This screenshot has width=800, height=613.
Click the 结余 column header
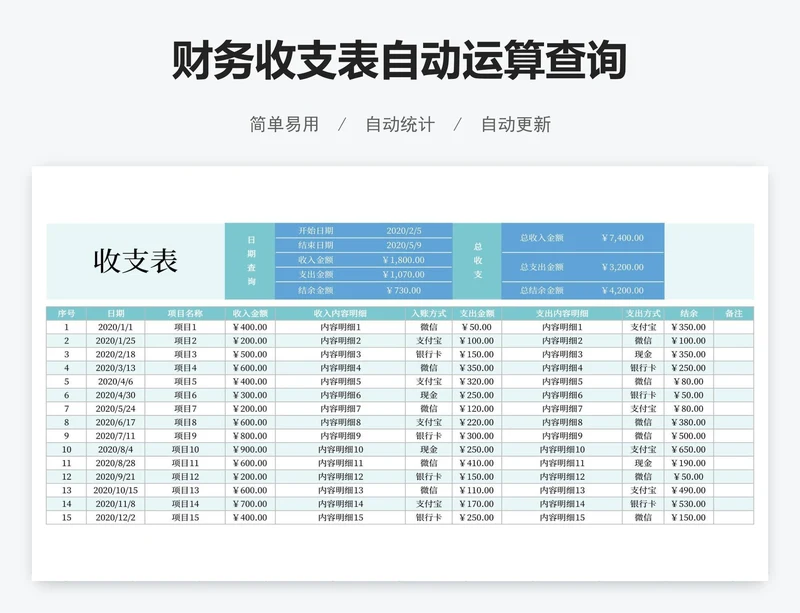pyautogui.click(x=689, y=313)
